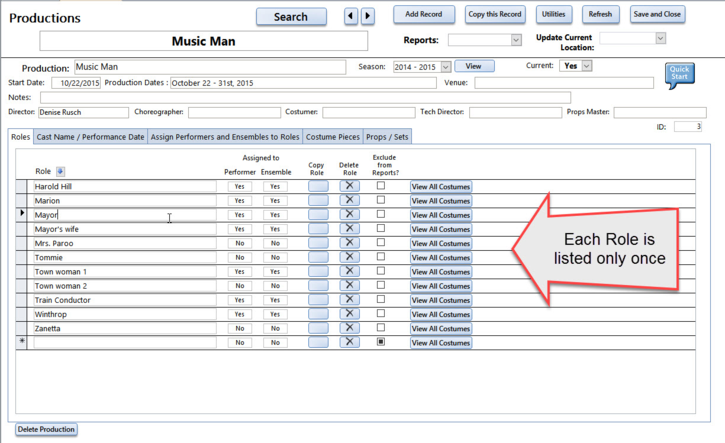Exclude Tommie from reports
The height and width of the screenshot is (443, 725).
tap(381, 257)
